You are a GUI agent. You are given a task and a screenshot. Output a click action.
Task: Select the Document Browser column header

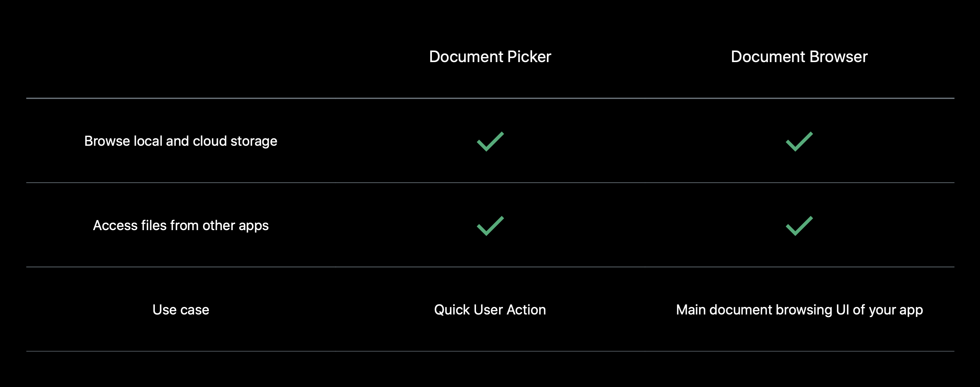click(x=799, y=57)
